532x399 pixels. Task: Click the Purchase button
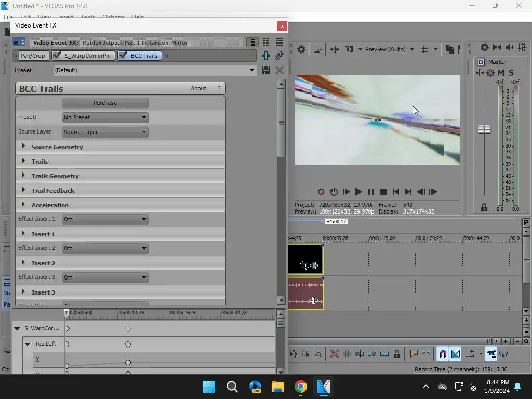pos(105,103)
